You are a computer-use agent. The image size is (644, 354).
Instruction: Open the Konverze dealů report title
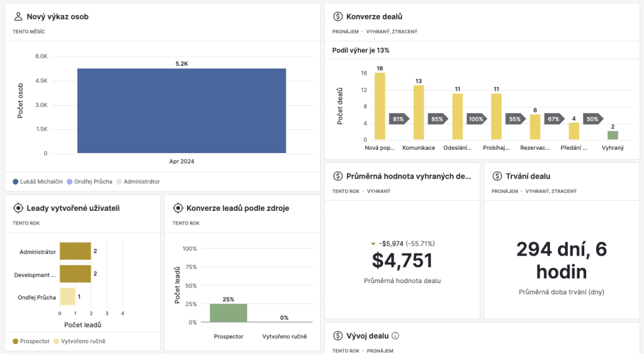pyautogui.click(x=374, y=16)
